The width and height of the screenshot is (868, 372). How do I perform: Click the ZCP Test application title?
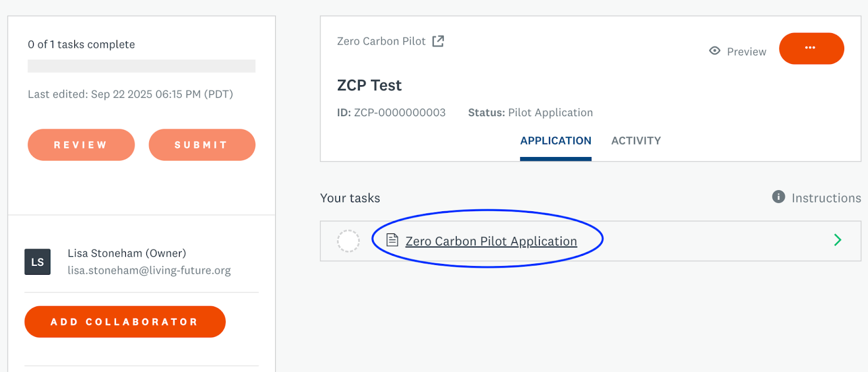369,85
